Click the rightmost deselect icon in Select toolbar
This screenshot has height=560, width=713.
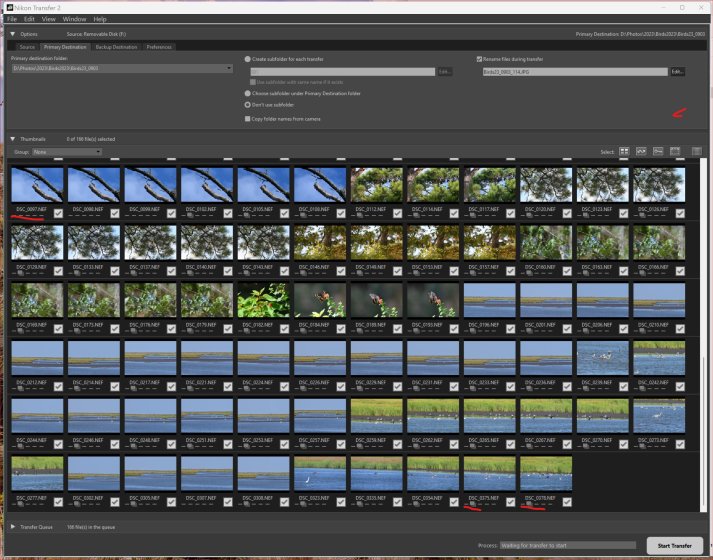[x=696, y=151]
